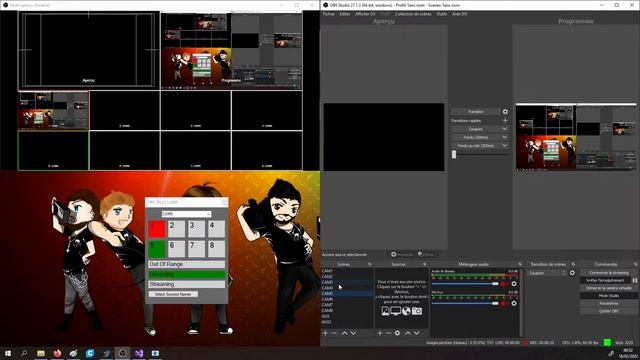Expand Fondu (300ms) quick transition dropdown
The height and width of the screenshot is (360, 640).
[x=504, y=137]
